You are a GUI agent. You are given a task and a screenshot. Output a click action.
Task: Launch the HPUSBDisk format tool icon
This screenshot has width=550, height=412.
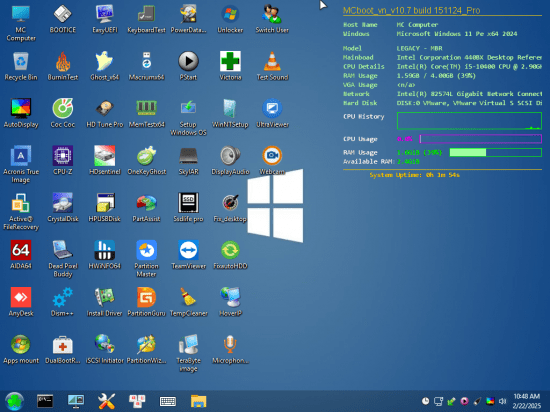pos(105,207)
